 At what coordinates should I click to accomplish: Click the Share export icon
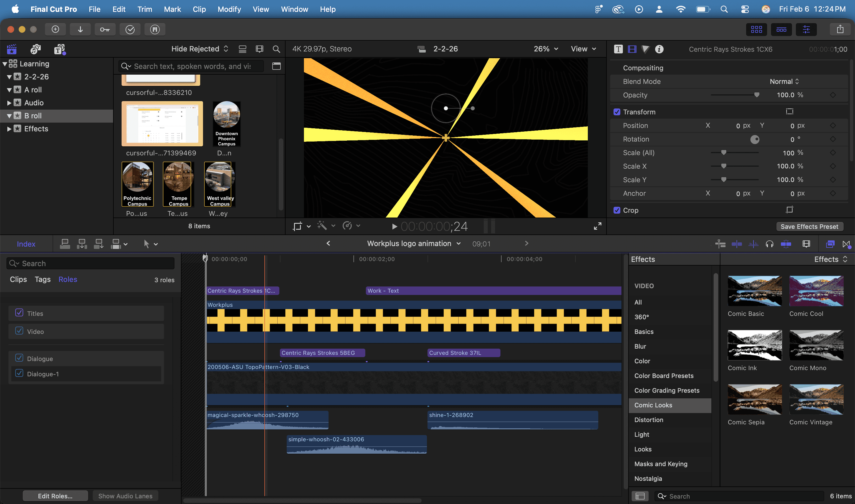point(840,30)
